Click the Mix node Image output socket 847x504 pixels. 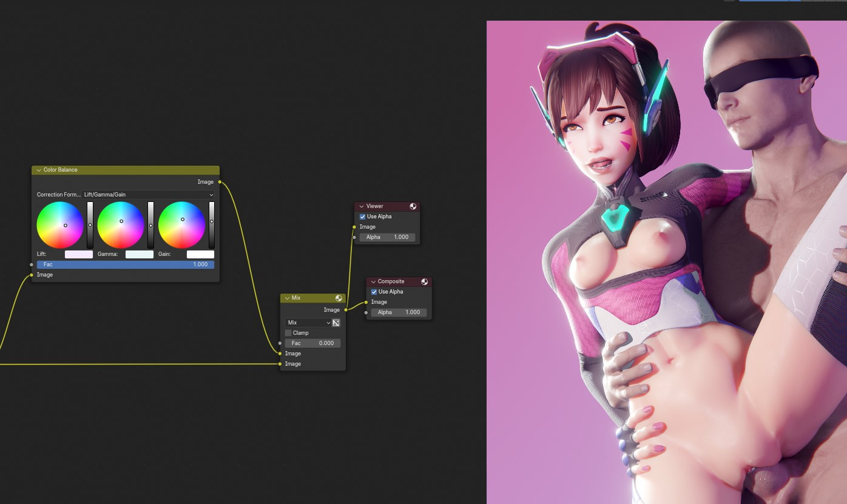pyautogui.click(x=346, y=310)
